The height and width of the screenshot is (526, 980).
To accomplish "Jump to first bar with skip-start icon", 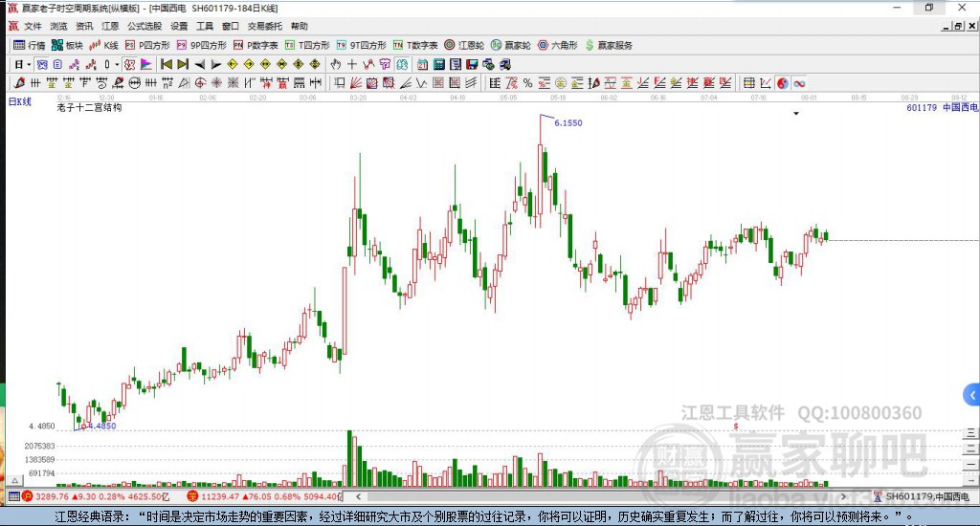I will 167,64.
